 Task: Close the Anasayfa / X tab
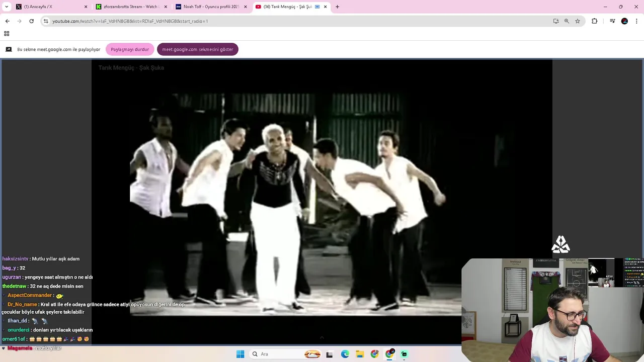pyautogui.click(x=86, y=7)
